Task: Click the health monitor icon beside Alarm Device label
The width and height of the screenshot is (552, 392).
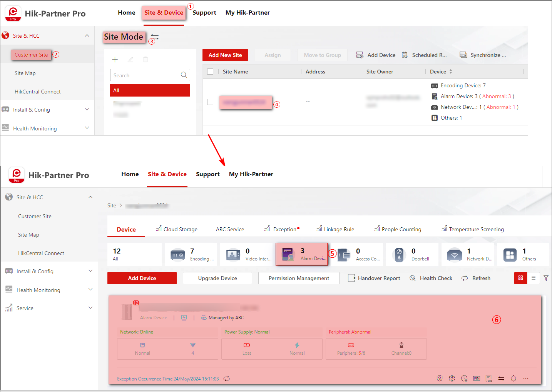Action: click(184, 318)
